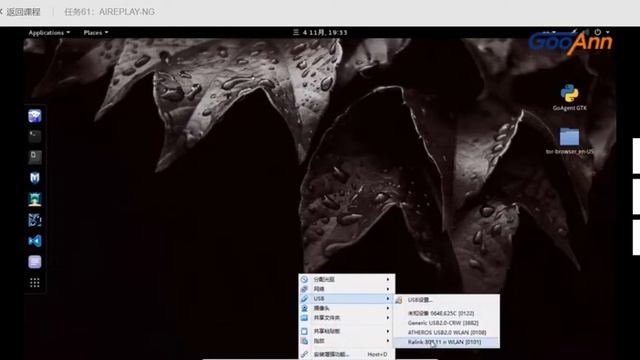The image size is (640, 360).
Task: Launch the Terminal from the dock
Action: click(35, 136)
